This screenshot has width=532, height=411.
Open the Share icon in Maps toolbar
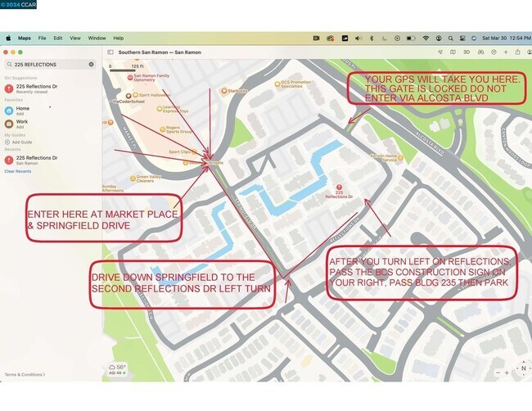tap(518, 52)
